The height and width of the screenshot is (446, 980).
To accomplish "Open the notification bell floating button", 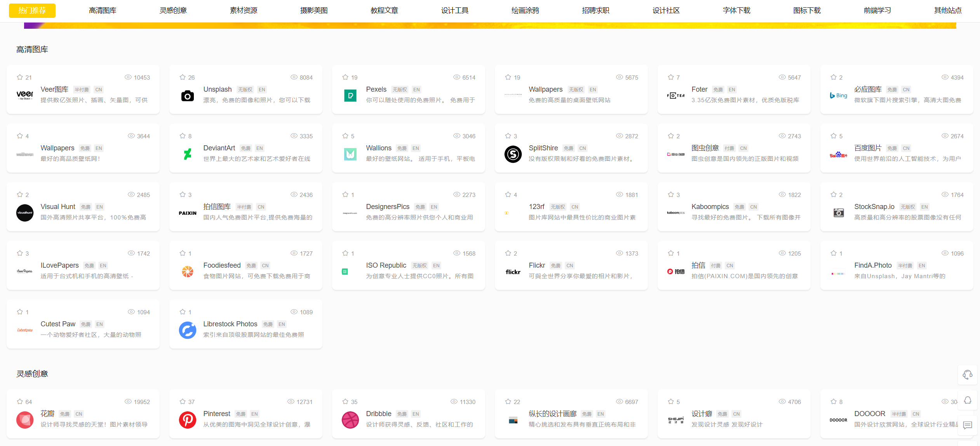I will [x=967, y=400].
